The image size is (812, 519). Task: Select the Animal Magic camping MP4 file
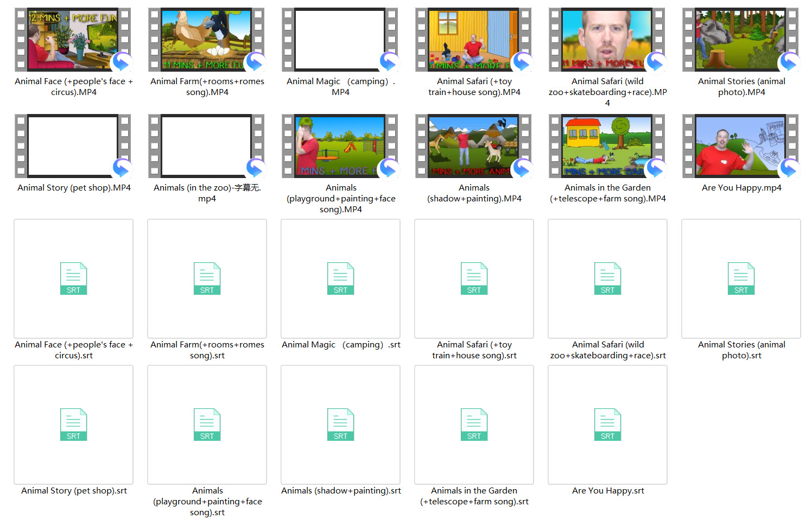(x=340, y=39)
